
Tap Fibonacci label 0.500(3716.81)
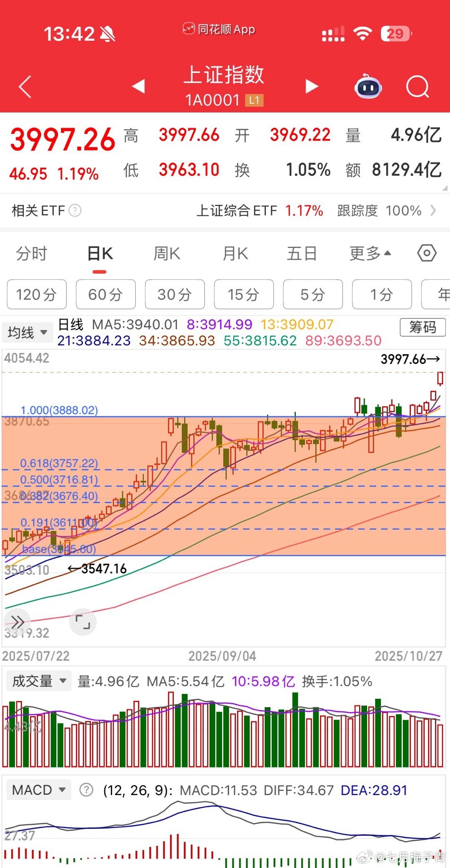pos(59,480)
